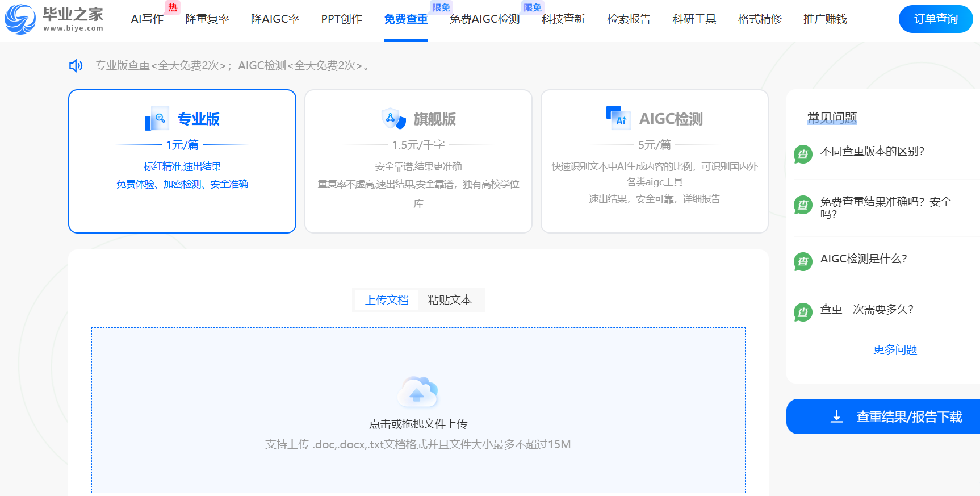Select the 免费查重 nav item
The width and height of the screenshot is (980, 496).
click(406, 19)
